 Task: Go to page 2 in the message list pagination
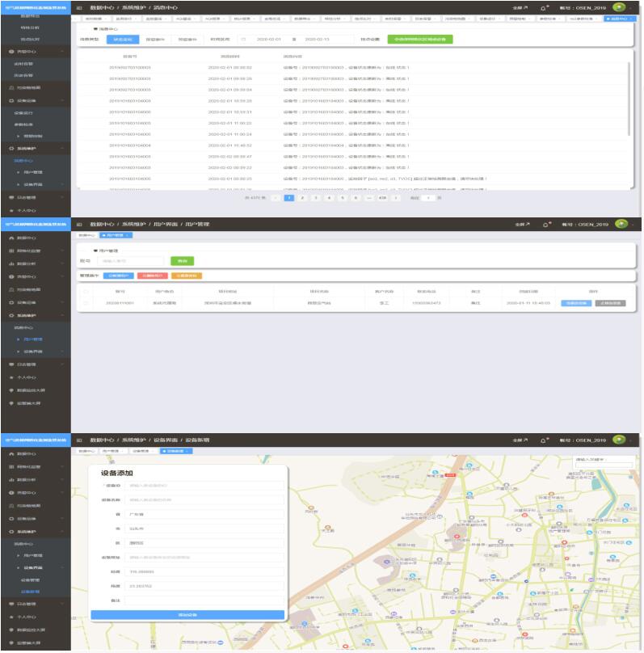pyautogui.click(x=302, y=197)
